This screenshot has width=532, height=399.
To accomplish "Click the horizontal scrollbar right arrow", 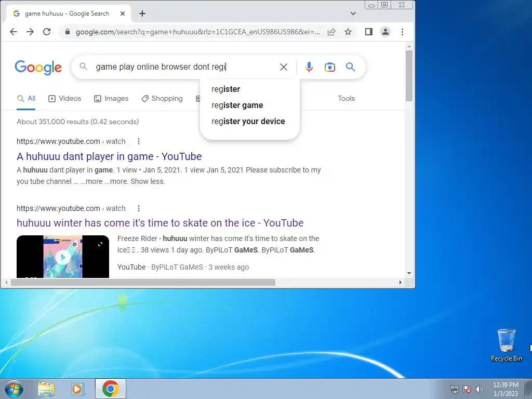I will coord(401,282).
